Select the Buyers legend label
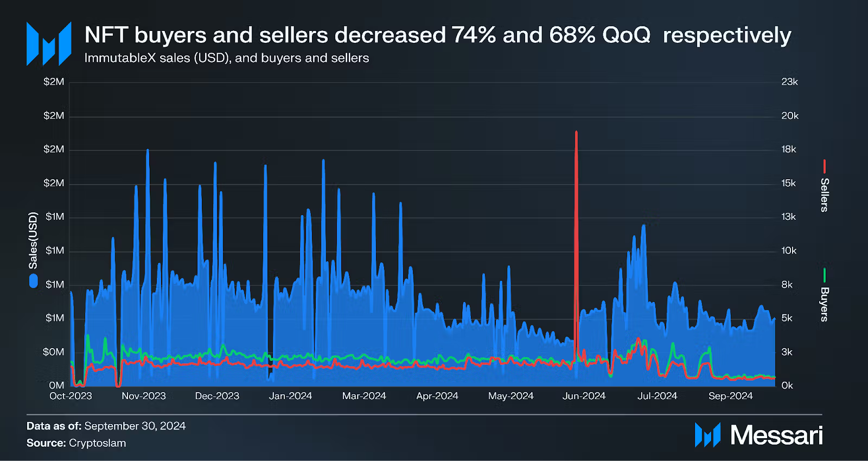Screen dimensions: 868x461 coord(825,305)
